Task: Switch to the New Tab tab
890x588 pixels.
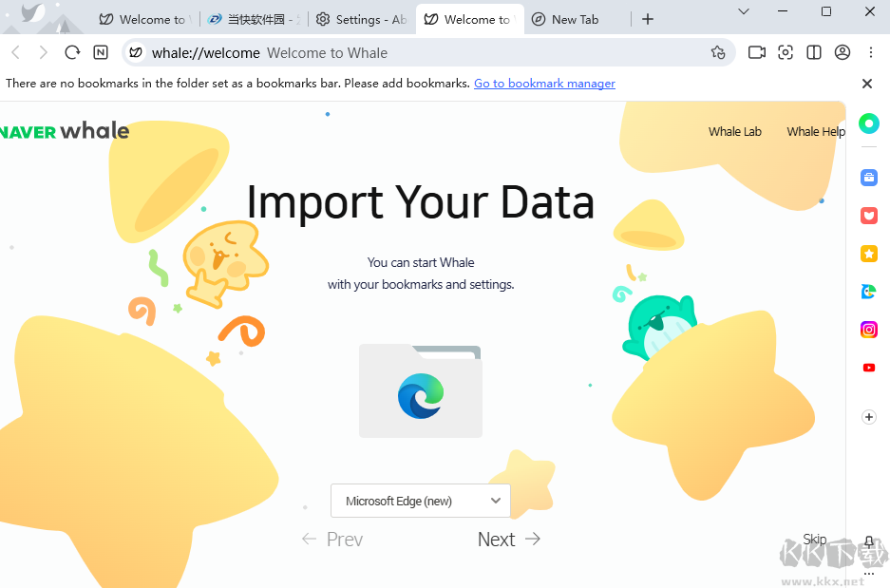Action: point(575,19)
